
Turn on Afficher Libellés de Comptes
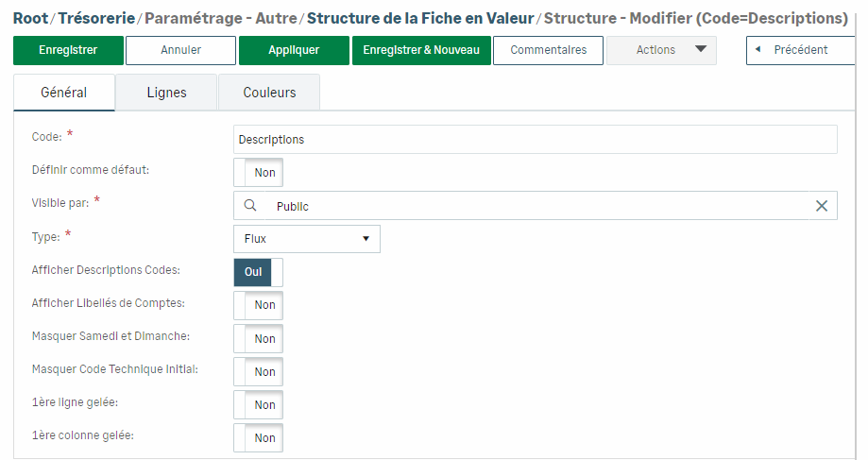(258, 305)
